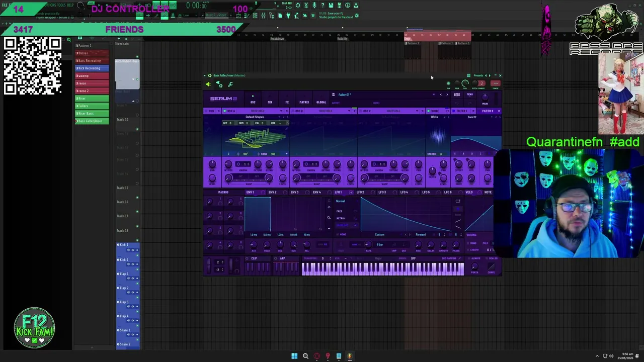This screenshot has width=644, height=362.
Task: Enable the CLIP module toggle
Action: (x=247, y=258)
